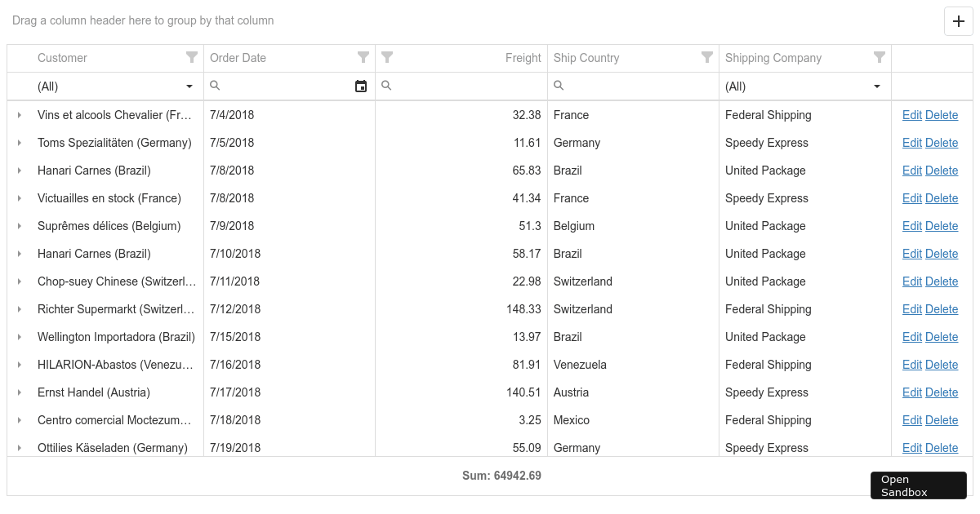Screen dimensions: 980x514
Task: Click the filter icon on the Customer column
Action: click(x=192, y=58)
